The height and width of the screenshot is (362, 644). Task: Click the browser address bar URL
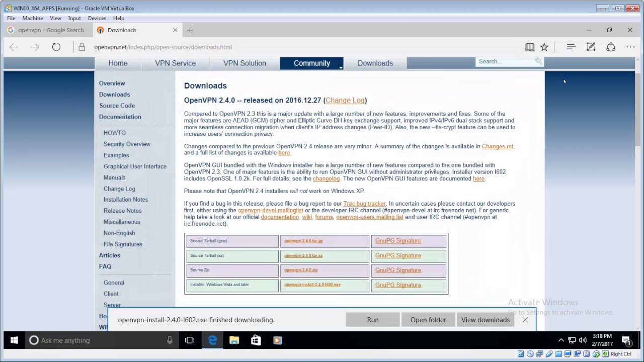pos(163,47)
